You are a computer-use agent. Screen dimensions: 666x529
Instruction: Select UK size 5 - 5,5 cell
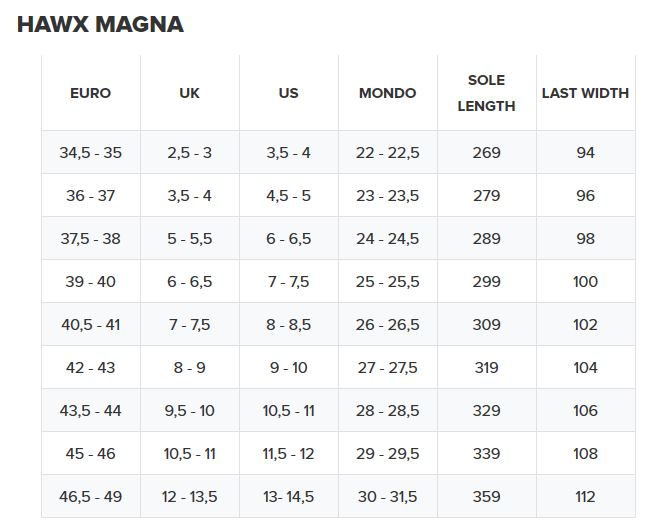tap(189, 239)
